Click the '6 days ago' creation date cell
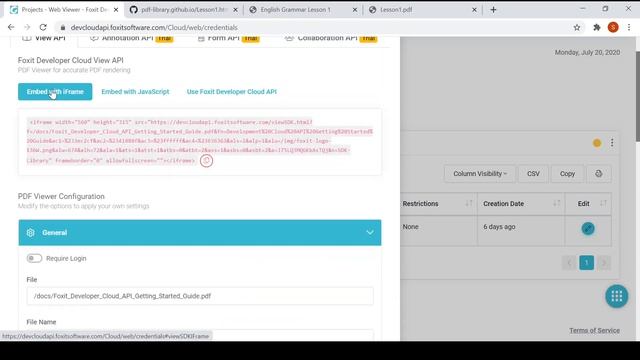The height and width of the screenshot is (360, 640). click(x=499, y=227)
